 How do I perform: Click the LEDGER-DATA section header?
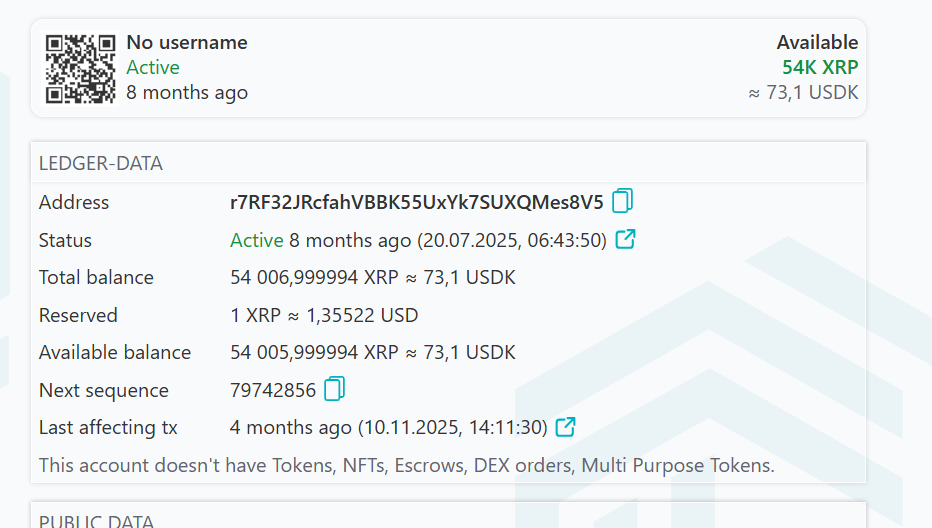click(x=100, y=163)
